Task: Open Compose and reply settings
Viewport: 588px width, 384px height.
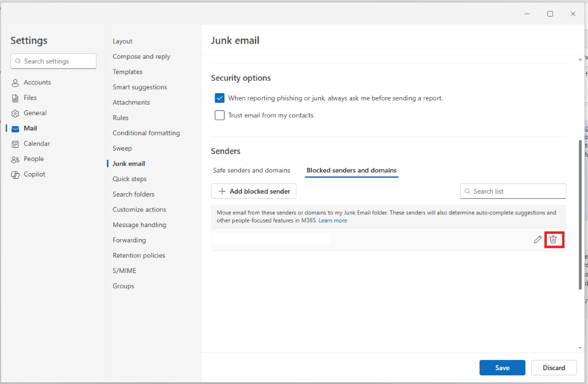Action: [x=141, y=57]
